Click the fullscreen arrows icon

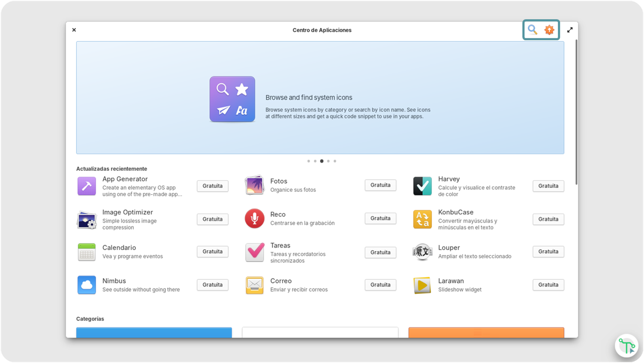(x=569, y=30)
